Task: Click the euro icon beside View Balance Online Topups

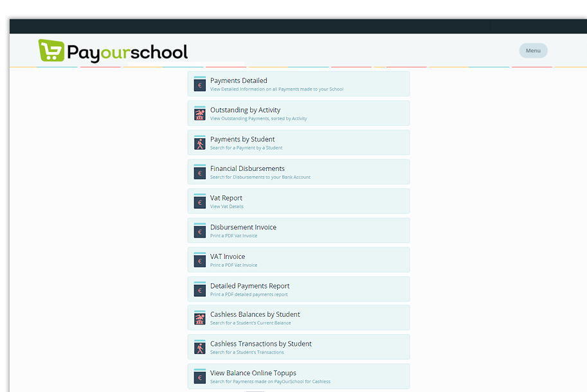Action: 200,377
